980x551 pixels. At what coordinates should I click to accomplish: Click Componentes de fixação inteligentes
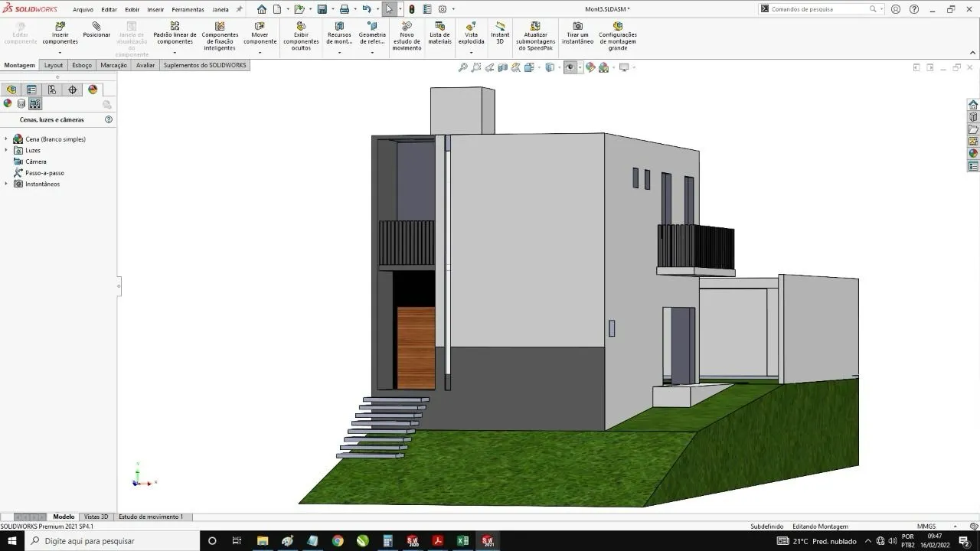point(220,36)
